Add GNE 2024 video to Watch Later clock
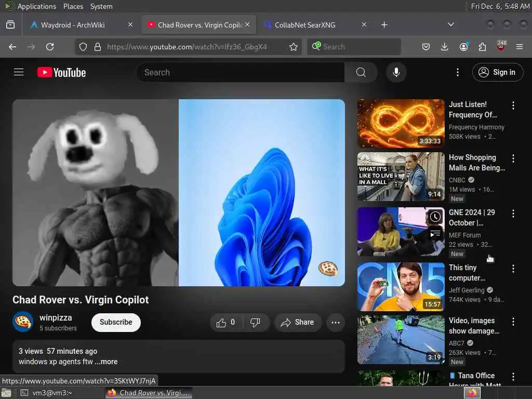The image size is (532, 399). 435,217
